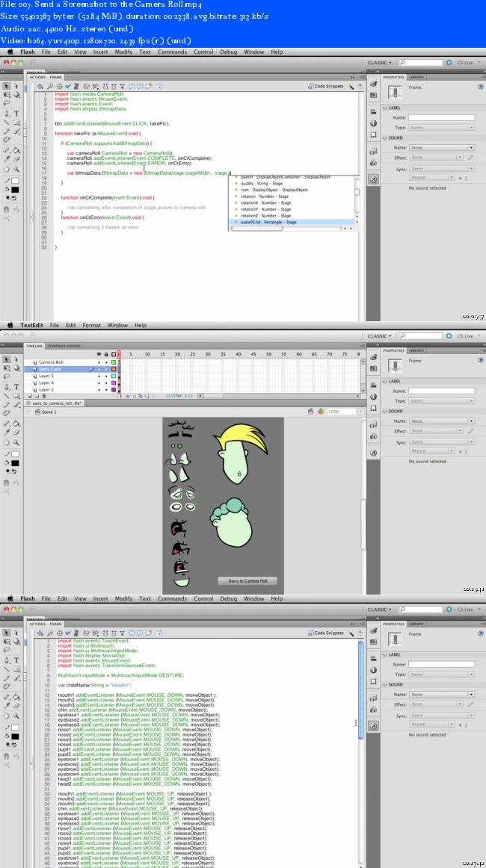486x868 pixels.
Task: Click the stroke color swatch in middle frame toolbox
Action: [15, 454]
